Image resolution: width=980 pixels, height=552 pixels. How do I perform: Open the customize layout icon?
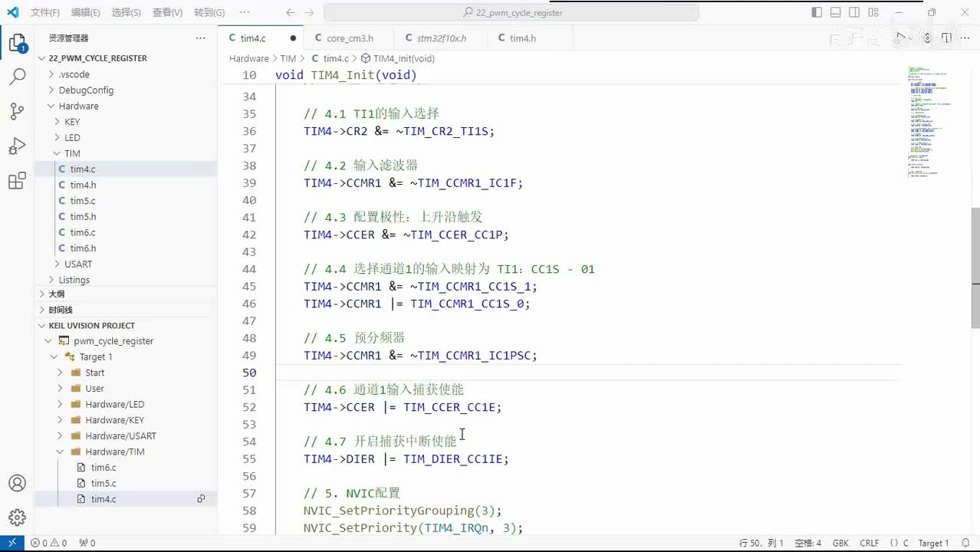tap(873, 12)
